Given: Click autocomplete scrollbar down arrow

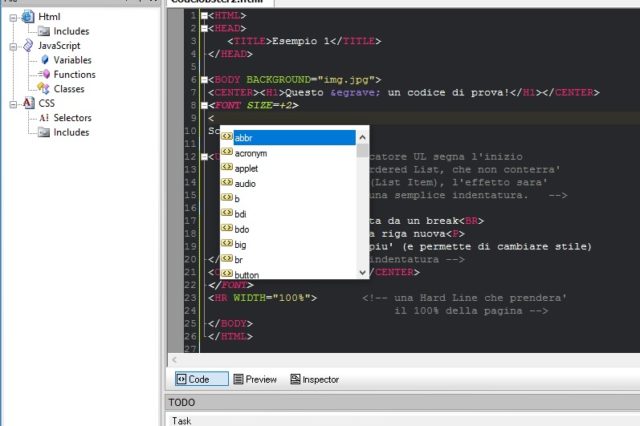Looking at the screenshot, I should point(362,272).
